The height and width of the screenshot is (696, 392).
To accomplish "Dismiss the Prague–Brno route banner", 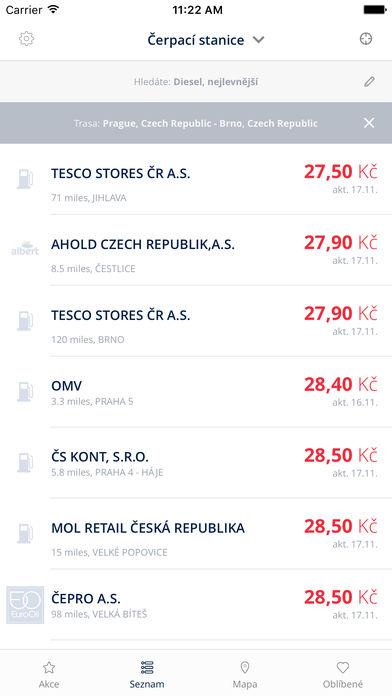I will (369, 123).
